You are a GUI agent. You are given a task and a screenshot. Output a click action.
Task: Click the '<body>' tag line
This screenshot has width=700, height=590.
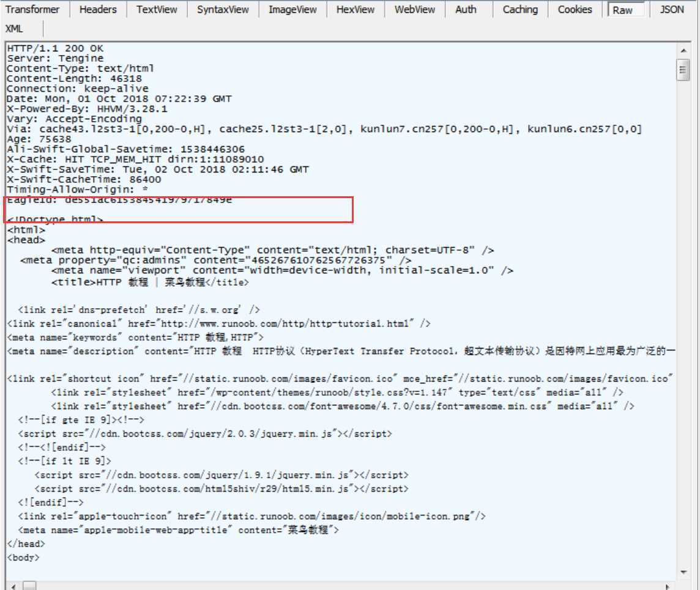[23, 558]
